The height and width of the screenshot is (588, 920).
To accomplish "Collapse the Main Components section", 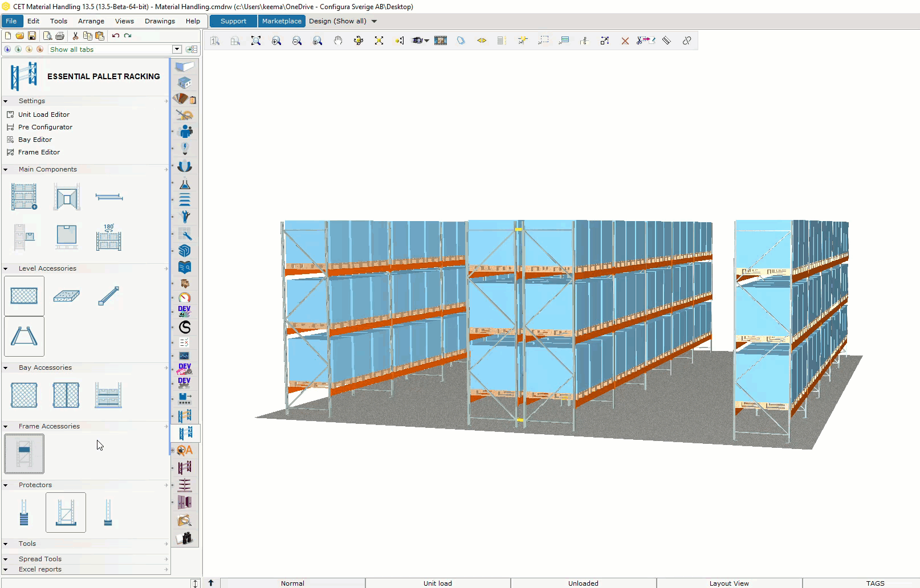I will tap(6, 170).
